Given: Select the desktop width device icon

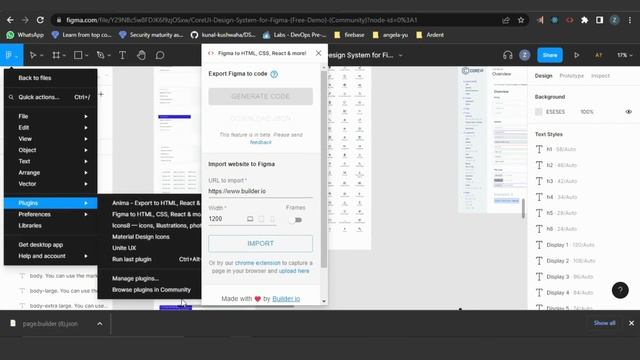Looking at the screenshot, I should pos(250,219).
